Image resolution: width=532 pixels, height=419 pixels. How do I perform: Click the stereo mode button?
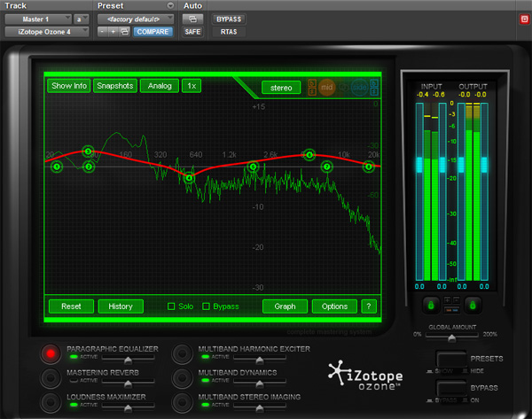coord(281,88)
